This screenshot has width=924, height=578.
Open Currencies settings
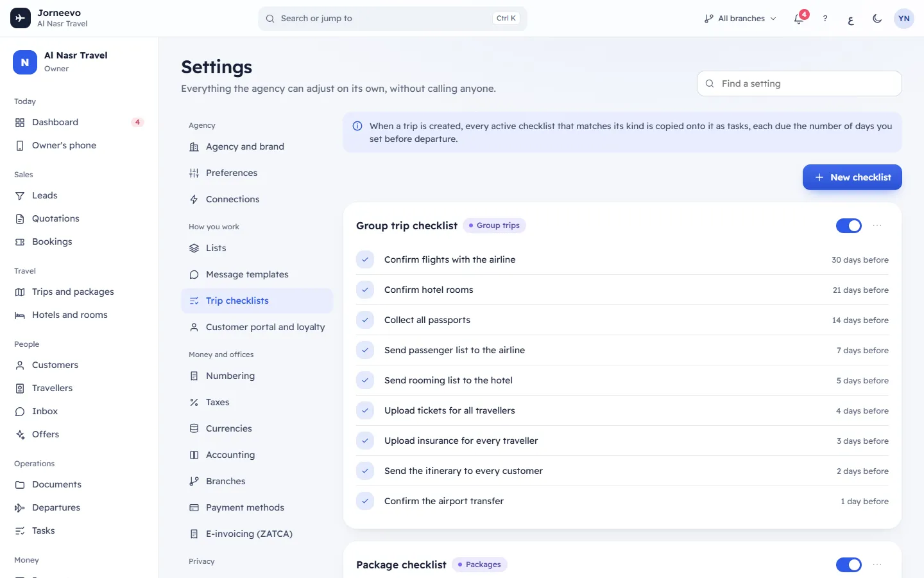257,428
